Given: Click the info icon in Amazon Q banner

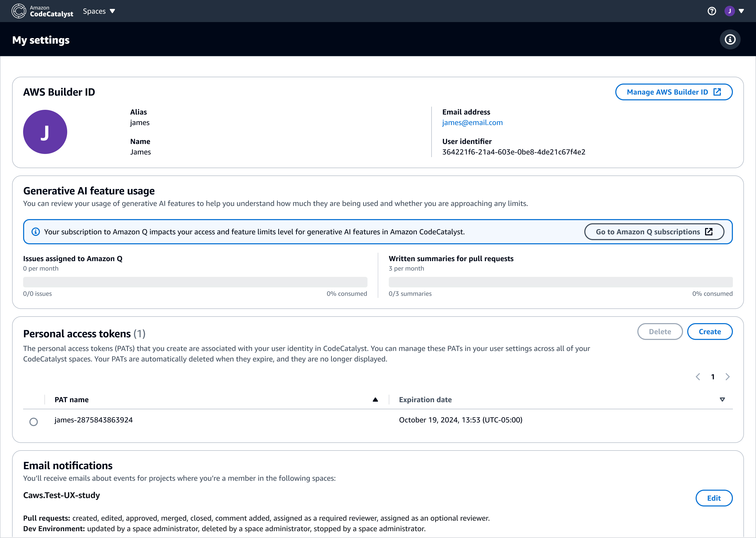Looking at the screenshot, I should tap(35, 231).
